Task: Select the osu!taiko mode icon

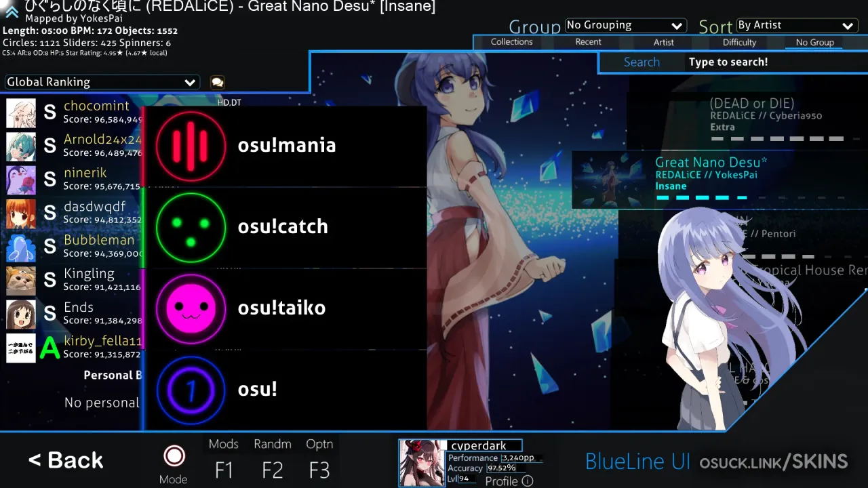Action: [191, 308]
